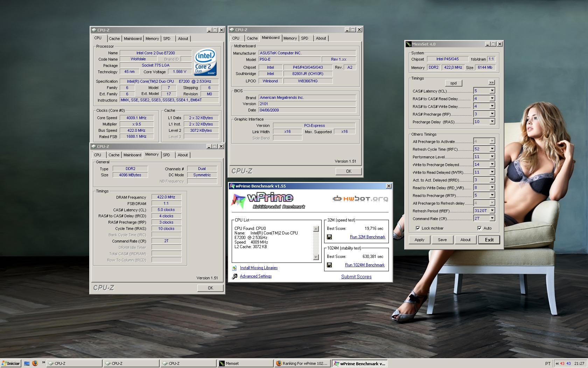Click the DRAM Frequency 422.0 MHz field
This screenshot has height=368, width=588.
[166, 197]
